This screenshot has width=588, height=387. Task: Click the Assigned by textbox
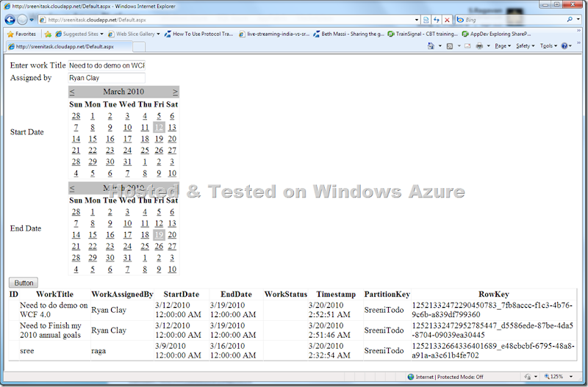[x=107, y=78]
